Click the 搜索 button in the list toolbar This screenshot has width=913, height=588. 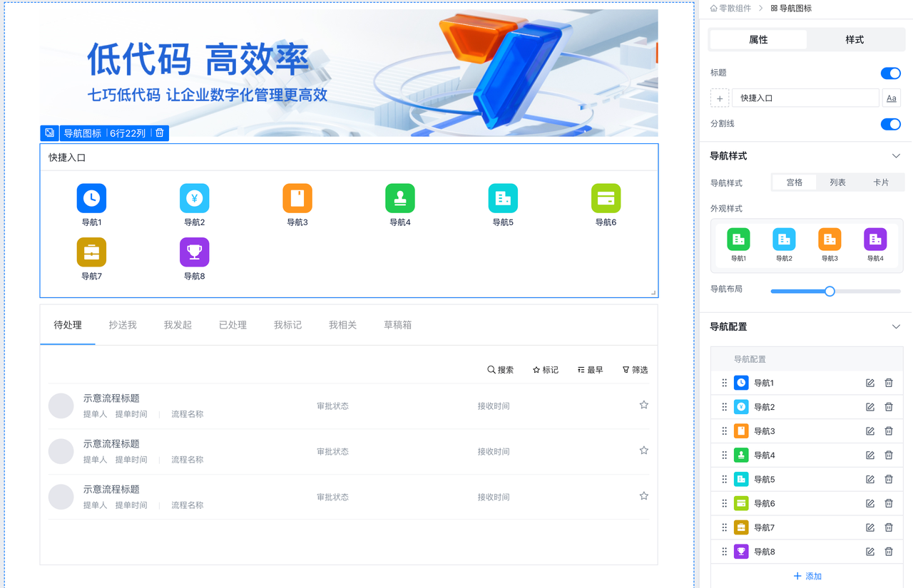(501, 370)
